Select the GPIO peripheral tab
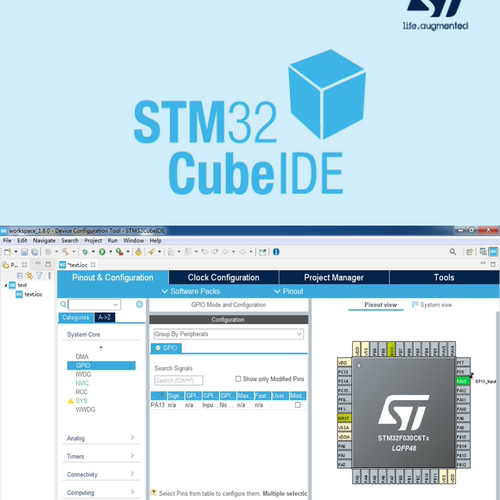The width and height of the screenshot is (500, 500). [x=166, y=348]
